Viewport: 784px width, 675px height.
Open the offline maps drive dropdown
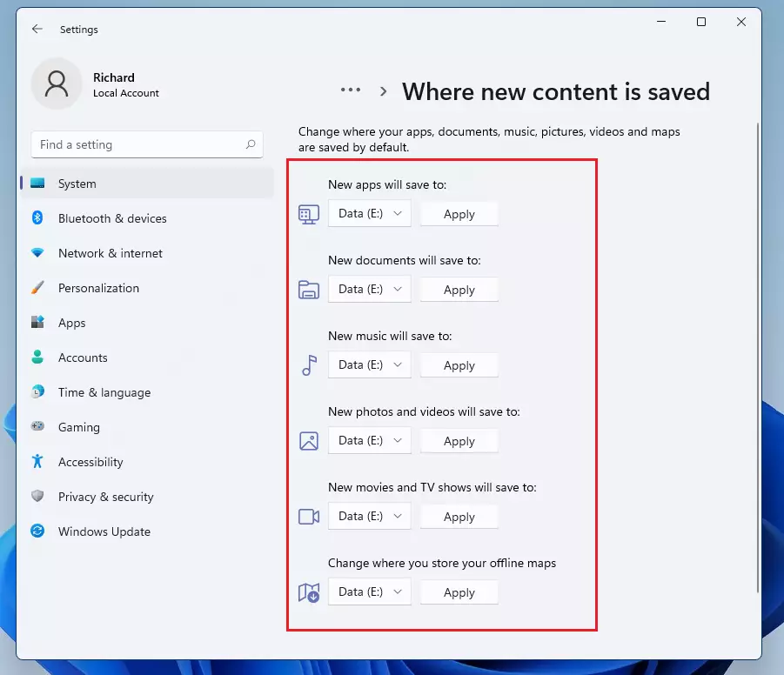pyautogui.click(x=370, y=591)
